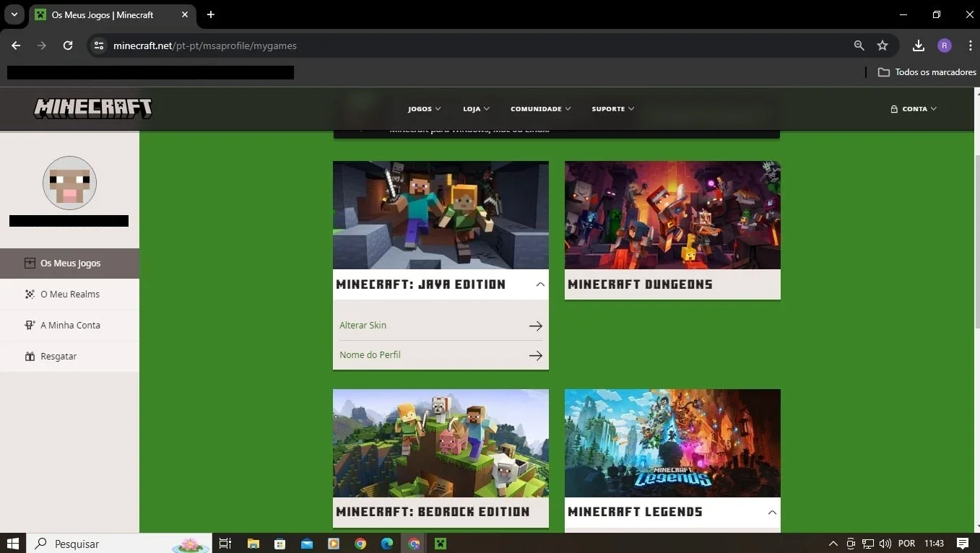Click the browser zoom magnifier icon

click(859, 45)
